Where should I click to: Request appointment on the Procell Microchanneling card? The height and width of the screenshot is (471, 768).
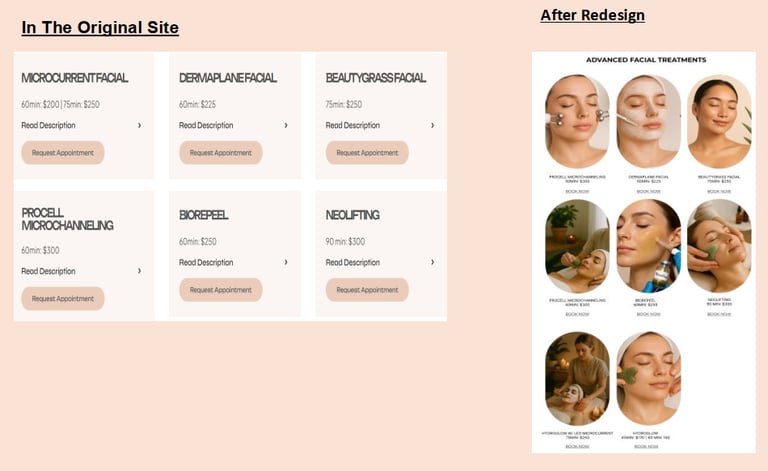63,299
